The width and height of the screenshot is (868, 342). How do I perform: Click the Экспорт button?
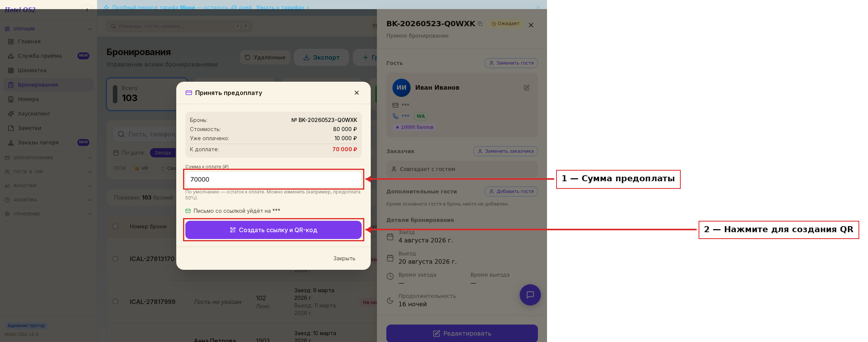pos(321,57)
